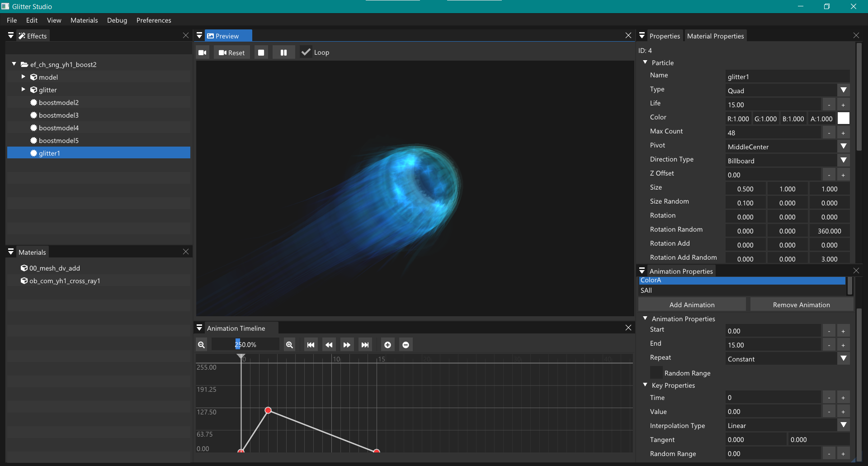Viewport: 868px width, 466px height.
Task: Switch to the Material Properties tab
Action: click(715, 36)
